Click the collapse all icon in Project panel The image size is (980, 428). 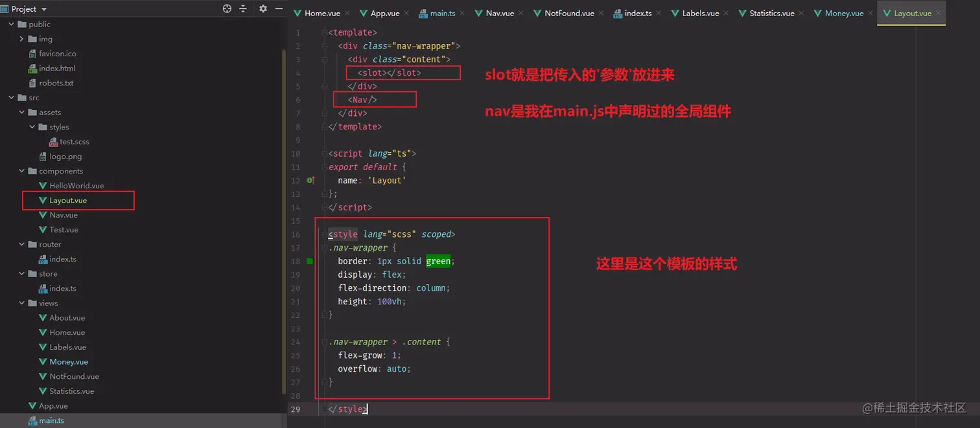coord(243,8)
